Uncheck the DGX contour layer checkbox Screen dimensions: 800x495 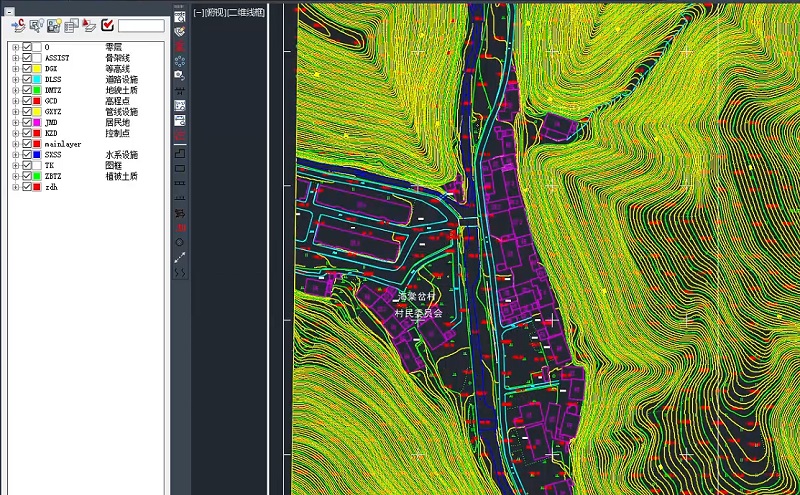point(27,68)
